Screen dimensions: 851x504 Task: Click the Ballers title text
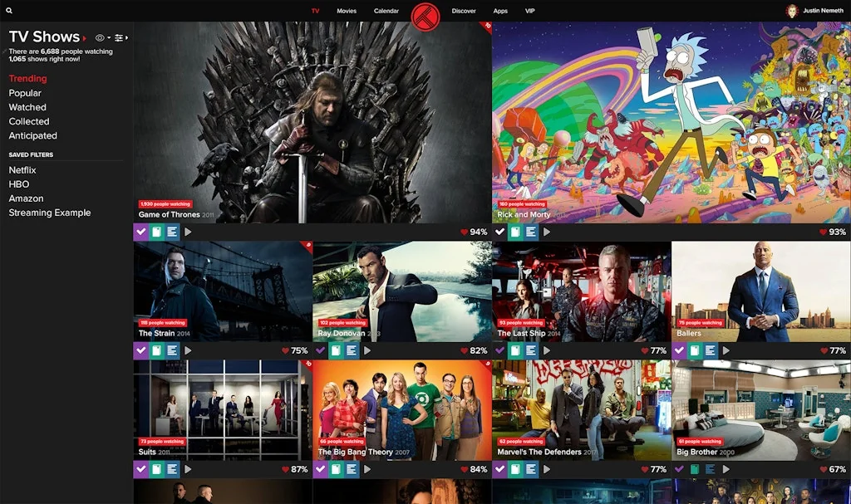point(689,334)
